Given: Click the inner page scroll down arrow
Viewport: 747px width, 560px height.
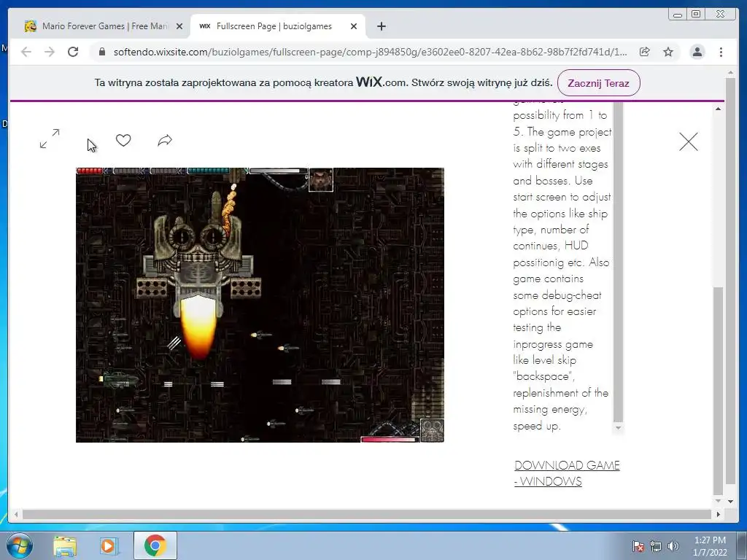Looking at the screenshot, I should coord(718,500).
